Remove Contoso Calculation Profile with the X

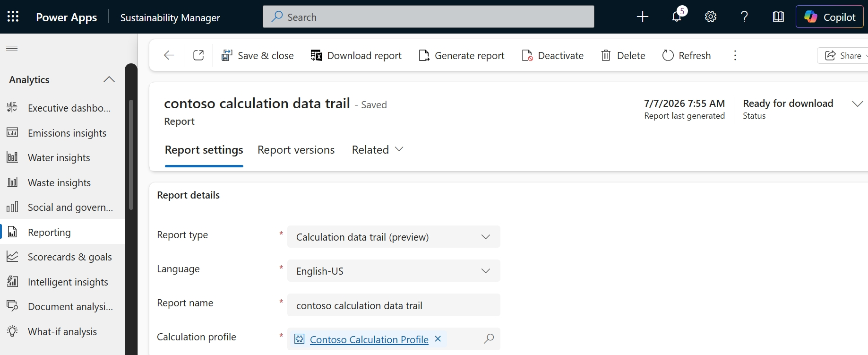click(438, 339)
